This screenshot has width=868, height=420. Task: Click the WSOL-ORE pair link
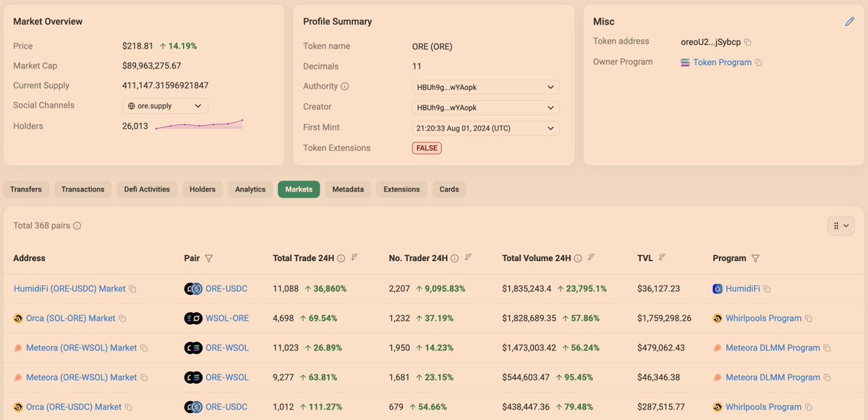click(x=227, y=318)
